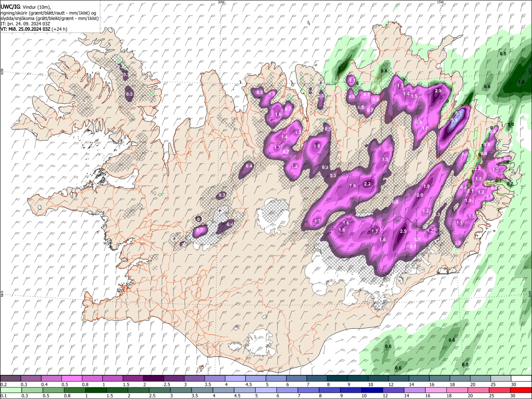
Task: Click the 7 blue swatch in lower legend row
Action: [308, 390]
